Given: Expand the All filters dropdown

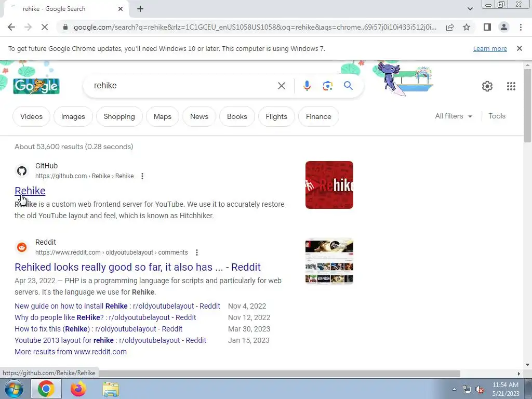Looking at the screenshot, I should [x=453, y=116].
